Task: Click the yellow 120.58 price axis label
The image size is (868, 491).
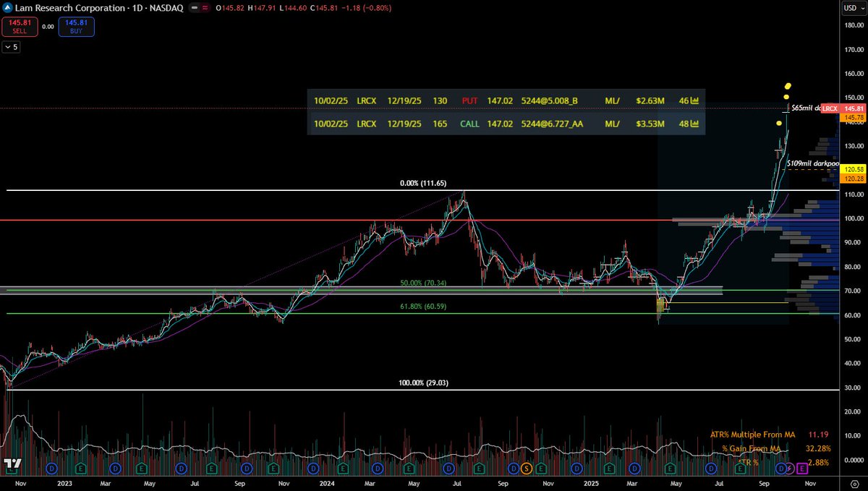Action: tap(853, 168)
